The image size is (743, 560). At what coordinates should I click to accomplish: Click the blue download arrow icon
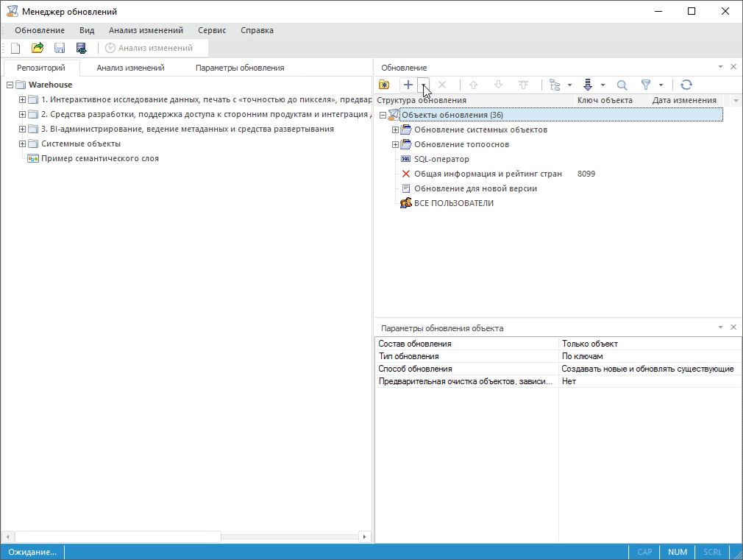coord(588,85)
